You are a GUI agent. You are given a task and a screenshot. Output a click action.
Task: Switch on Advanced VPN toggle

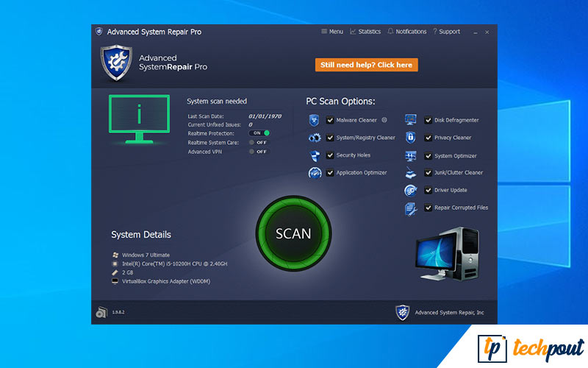[x=259, y=152]
